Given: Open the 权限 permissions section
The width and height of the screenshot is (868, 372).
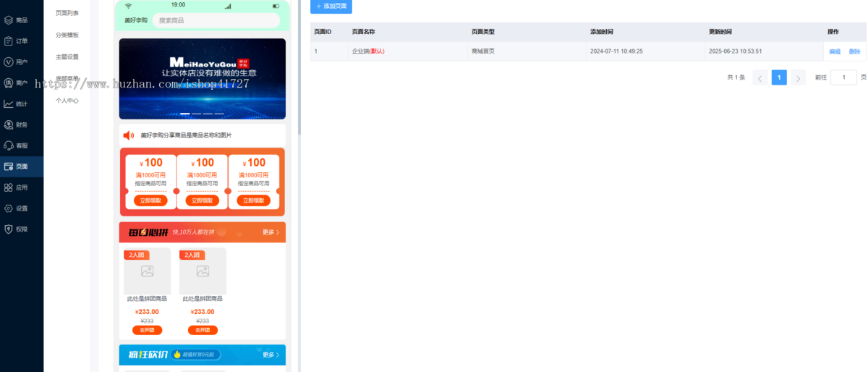Looking at the screenshot, I should (x=22, y=229).
